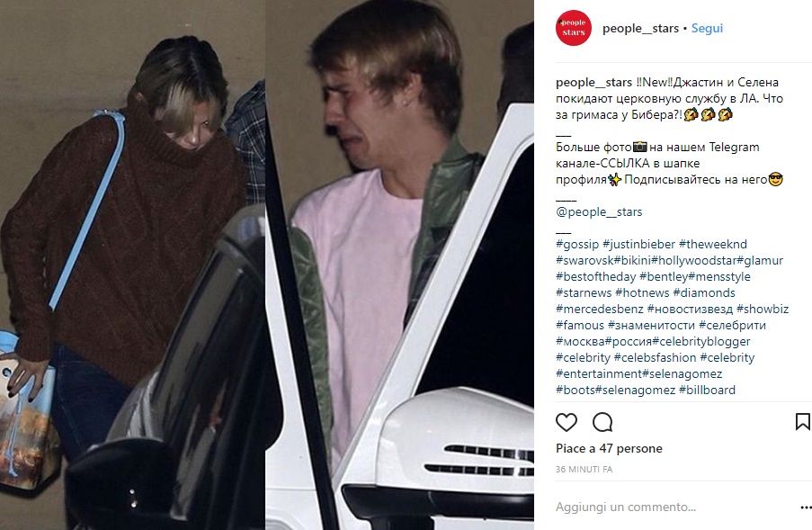Screen dimensions: 812x530
Task: Open comments via the speech bubble icon
Action: [602, 422]
